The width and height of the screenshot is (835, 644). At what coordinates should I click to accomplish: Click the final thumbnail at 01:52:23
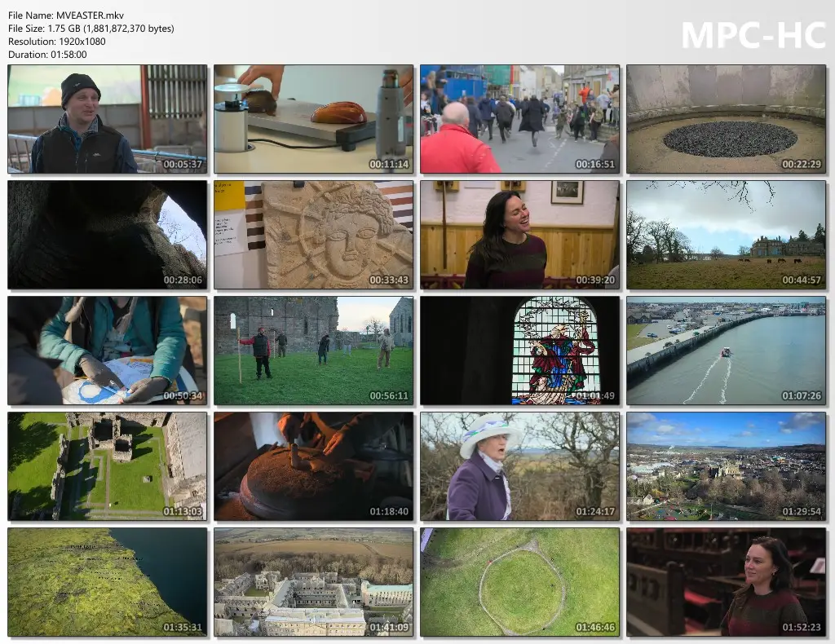727,582
